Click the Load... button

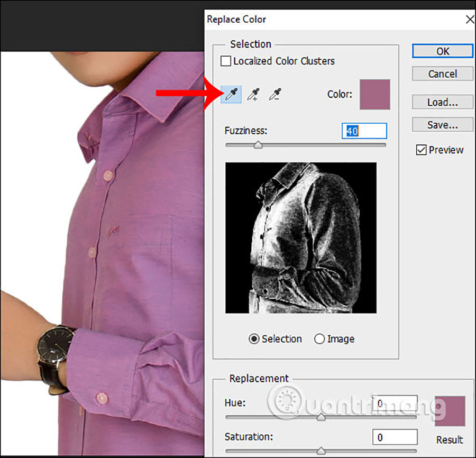pos(443,102)
